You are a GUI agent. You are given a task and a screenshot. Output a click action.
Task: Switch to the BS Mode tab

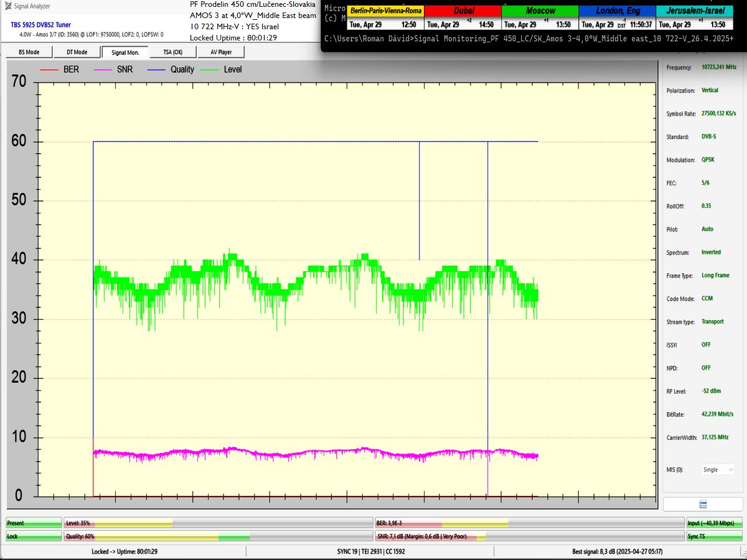(29, 52)
